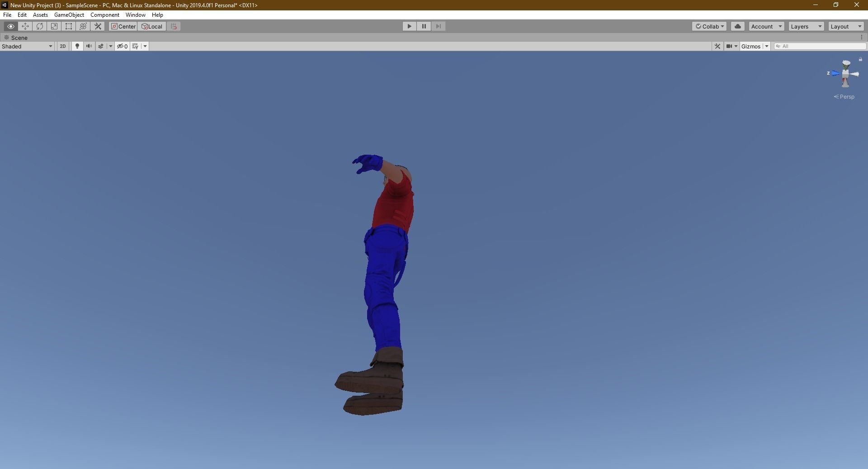
Task: Open the Help menu
Action: click(157, 15)
